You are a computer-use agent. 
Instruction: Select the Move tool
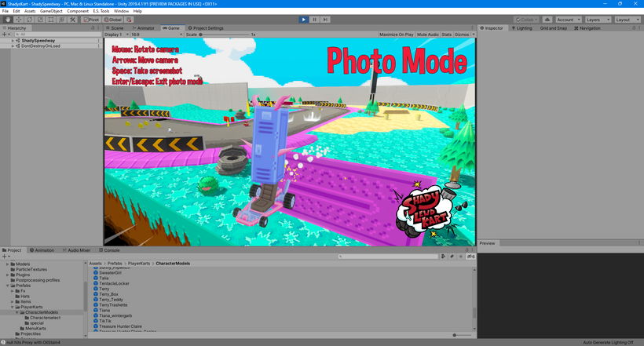pyautogui.click(x=19, y=20)
